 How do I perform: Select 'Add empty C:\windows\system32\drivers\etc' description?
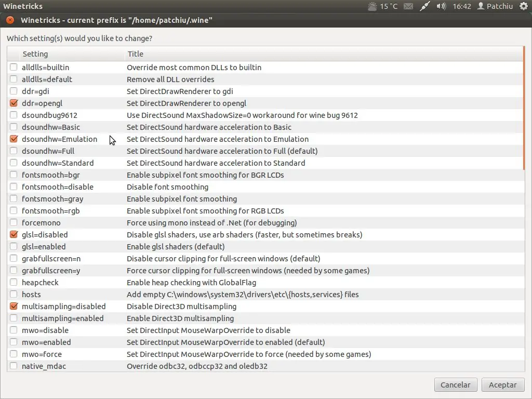[x=243, y=295]
